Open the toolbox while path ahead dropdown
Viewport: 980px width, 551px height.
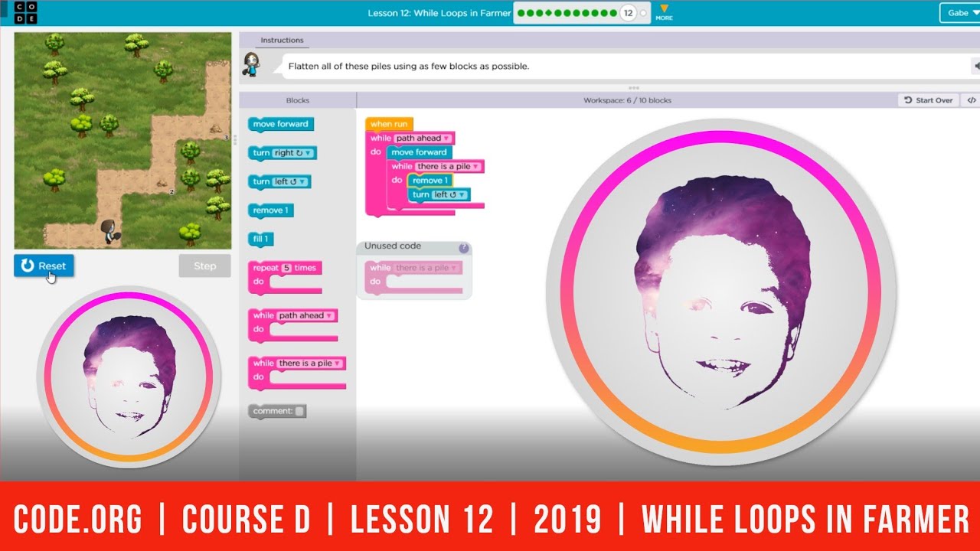click(x=306, y=315)
